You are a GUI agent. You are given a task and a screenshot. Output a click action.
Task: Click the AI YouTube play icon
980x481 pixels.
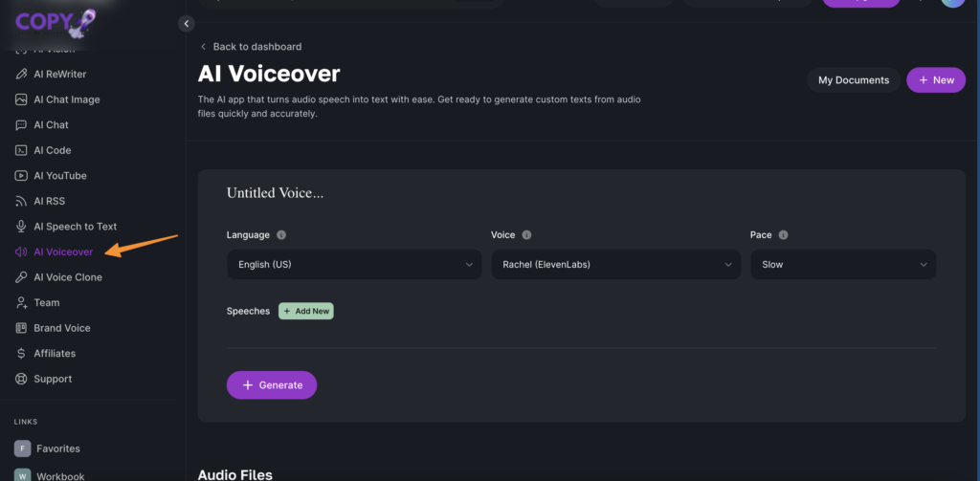point(21,176)
